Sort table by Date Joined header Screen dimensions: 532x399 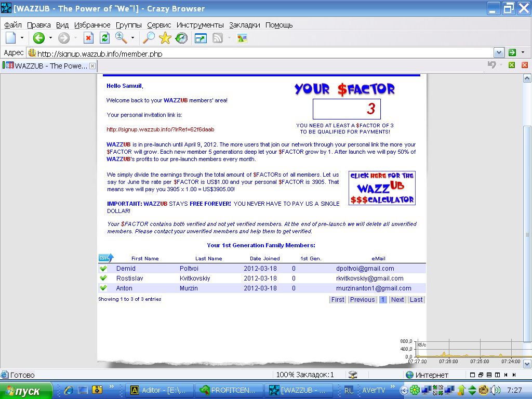click(x=264, y=259)
